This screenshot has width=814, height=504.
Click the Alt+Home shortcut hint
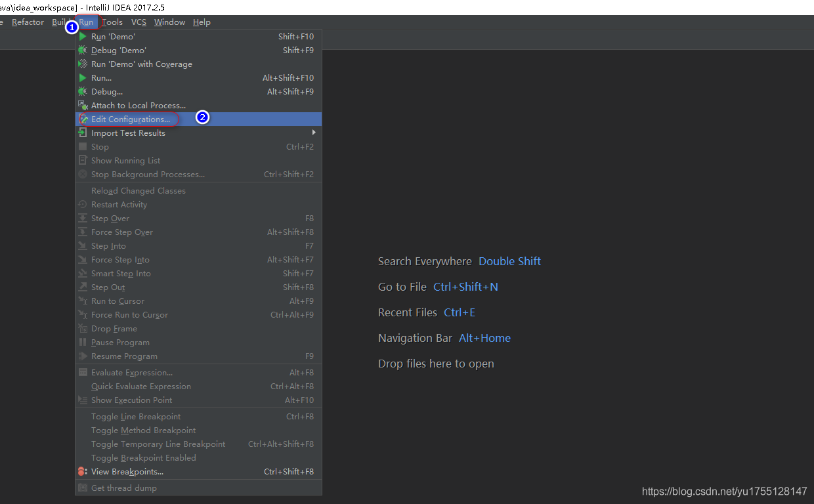coord(484,338)
